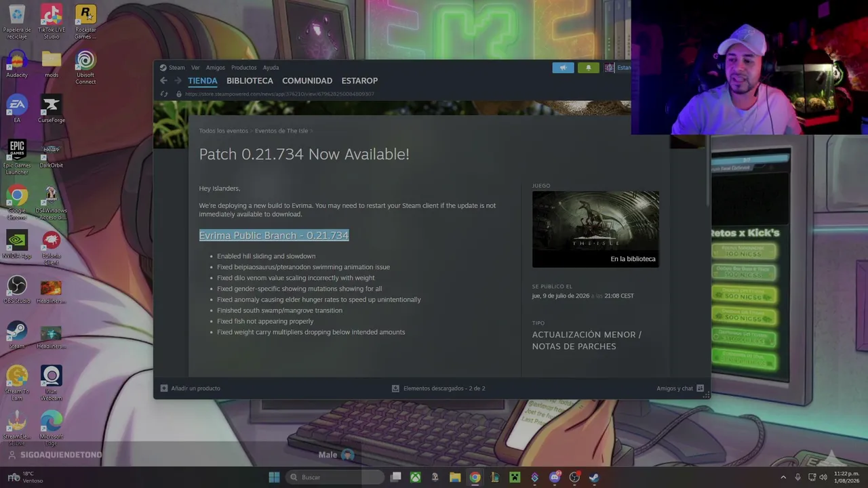Open the taskbar clock and date
The width and height of the screenshot is (868, 488).
846,477
